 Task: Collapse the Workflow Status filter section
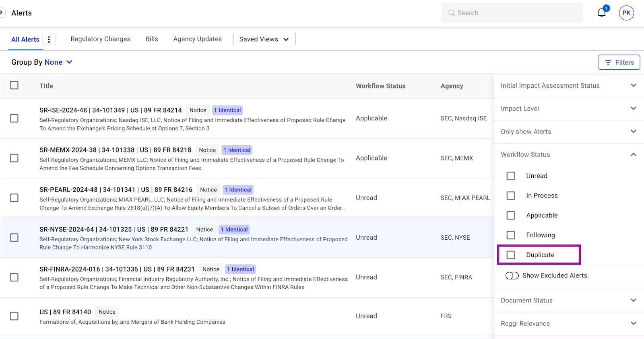coord(633,155)
